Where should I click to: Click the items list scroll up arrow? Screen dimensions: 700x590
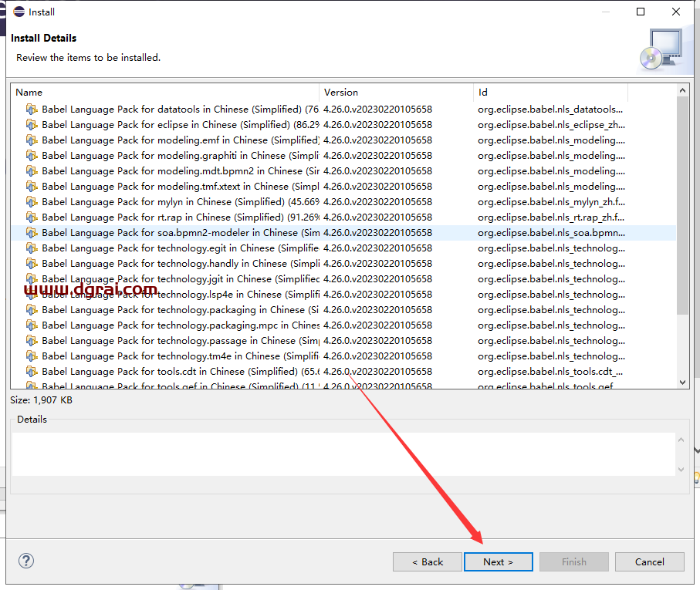pyautogui.click(x=682, y=90)
